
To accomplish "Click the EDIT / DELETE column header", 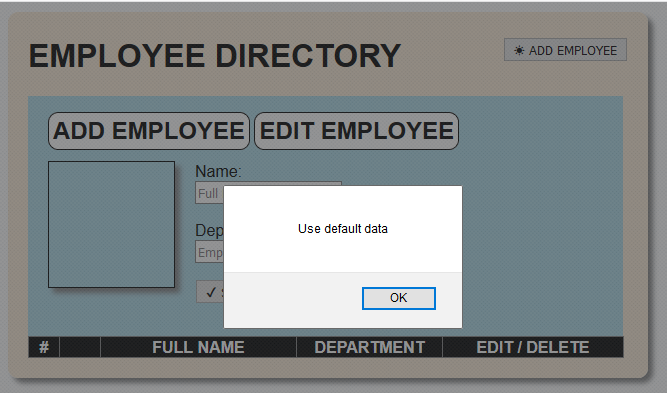I will tap(533, 347).
